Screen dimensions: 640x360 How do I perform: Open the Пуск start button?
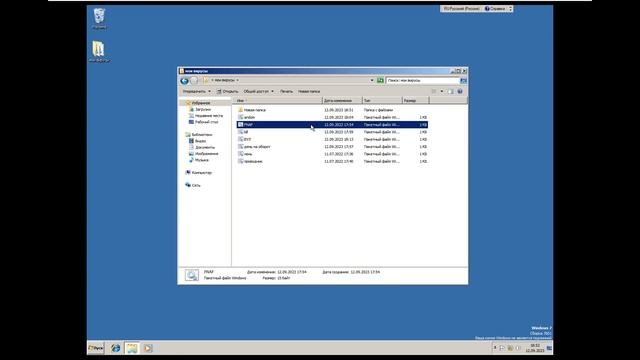96,348
